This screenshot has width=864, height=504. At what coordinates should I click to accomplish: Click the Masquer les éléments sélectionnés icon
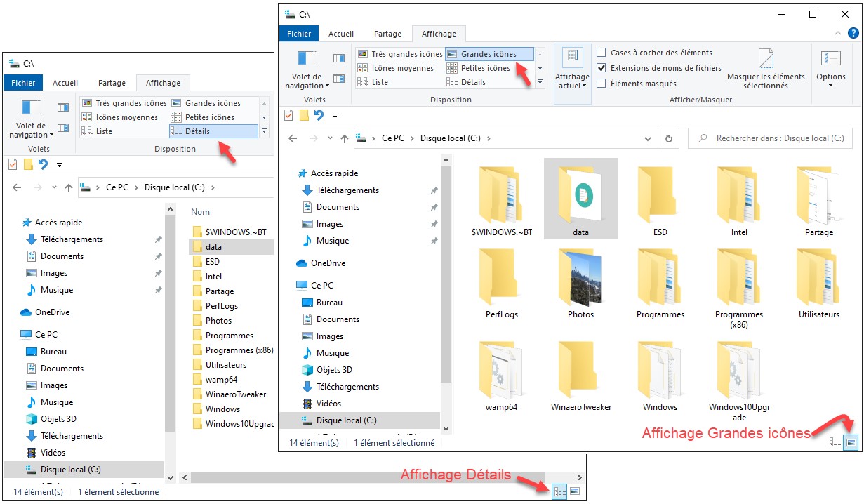766,59
